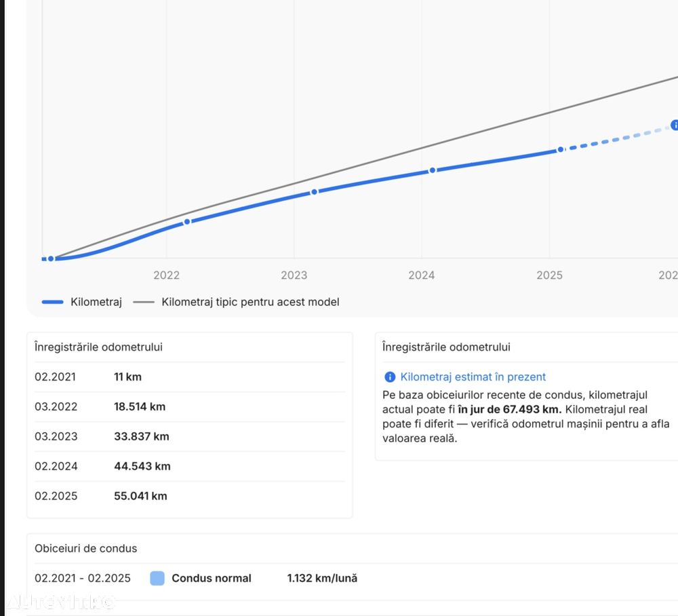This screenshot has height=616, width=678.
Task: Click the info icon beside Kilometraj estimat
Action: click(x=390, y=377)
